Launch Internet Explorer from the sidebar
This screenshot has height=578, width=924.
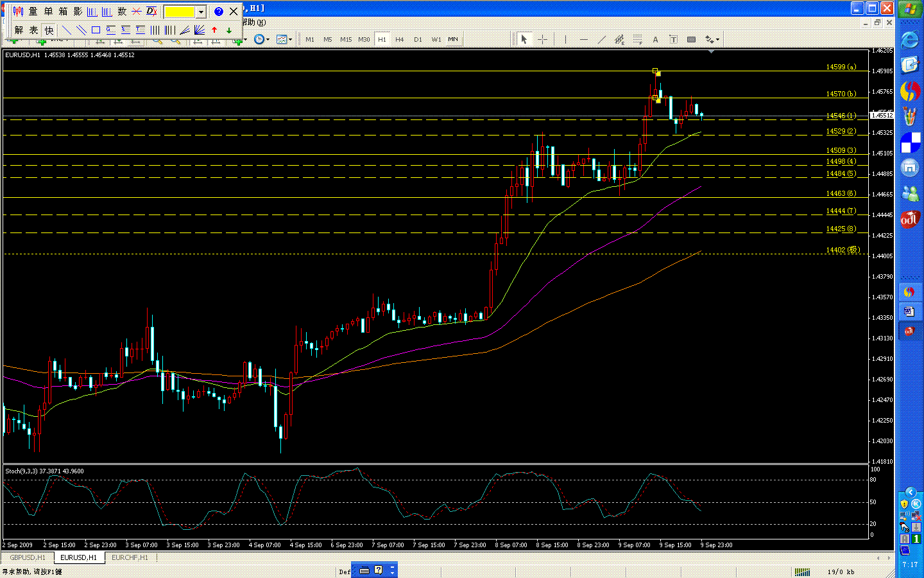(910, 40)
